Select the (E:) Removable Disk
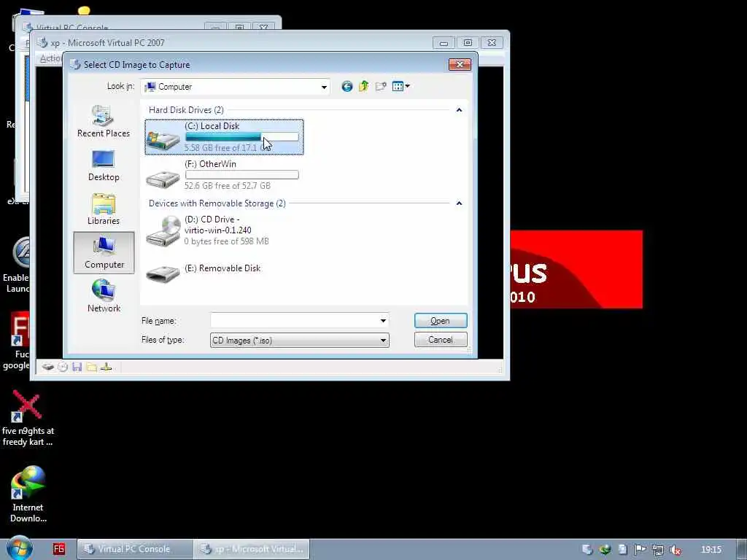Image resolution: width=747 pixels, height=560 pixels. [224, 273]
